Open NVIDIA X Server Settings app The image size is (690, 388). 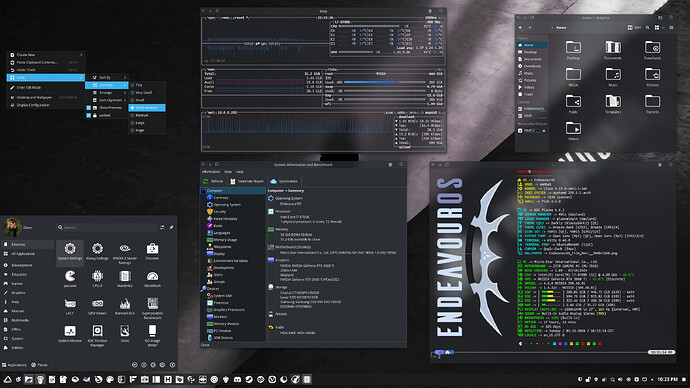pyautogui.click(x=125, y=253)
